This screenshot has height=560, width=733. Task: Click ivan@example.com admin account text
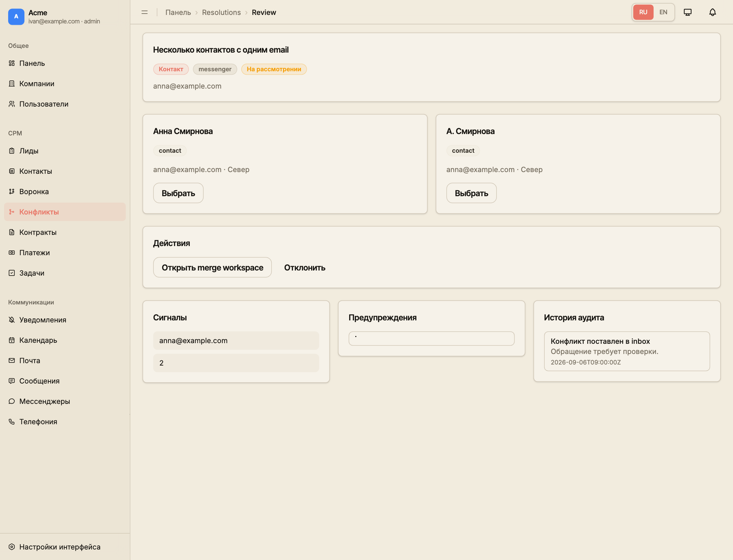(64, 21)
